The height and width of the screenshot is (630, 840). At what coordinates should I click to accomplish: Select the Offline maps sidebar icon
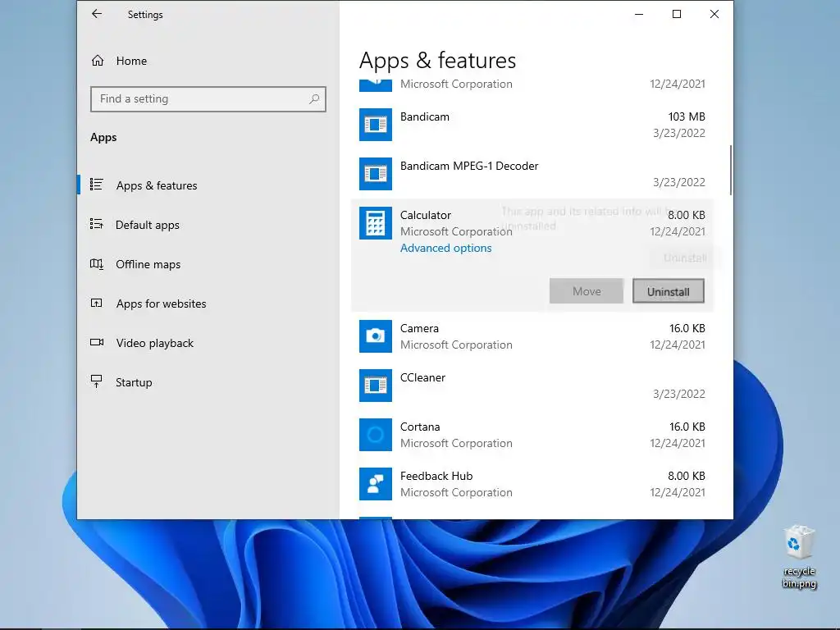tap(97, 263)
